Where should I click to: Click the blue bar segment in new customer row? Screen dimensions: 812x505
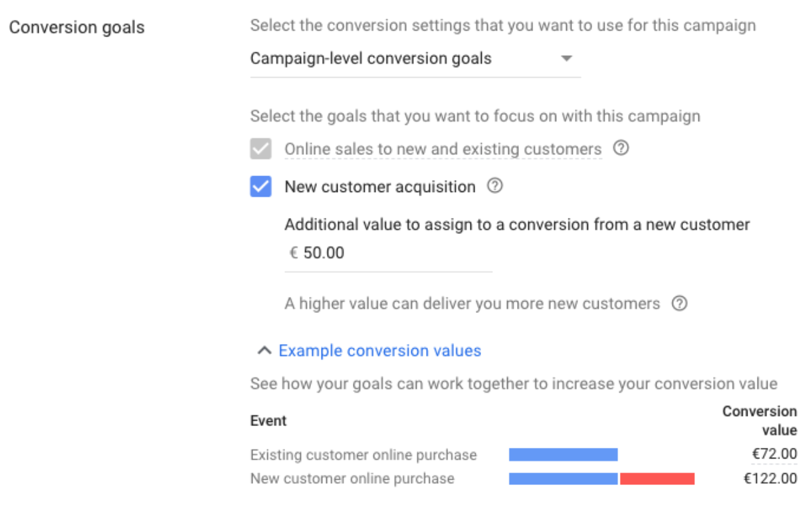pyautogui.click(x=563, y=478)
